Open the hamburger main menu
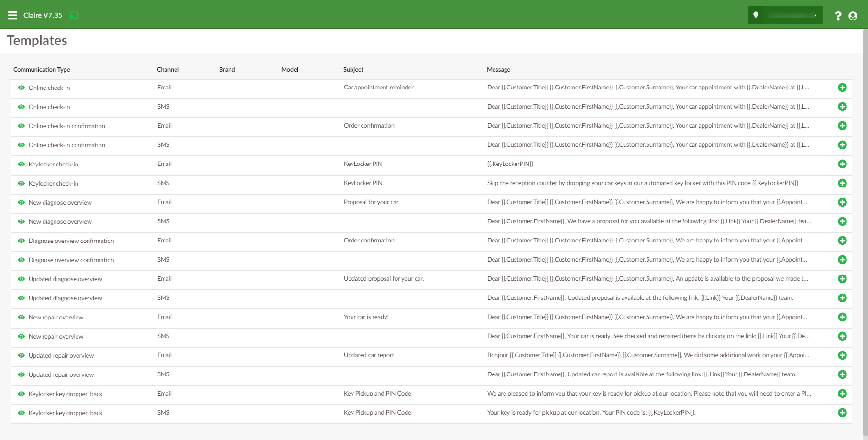This screenshot has height=440, width=868. [13, 15]
